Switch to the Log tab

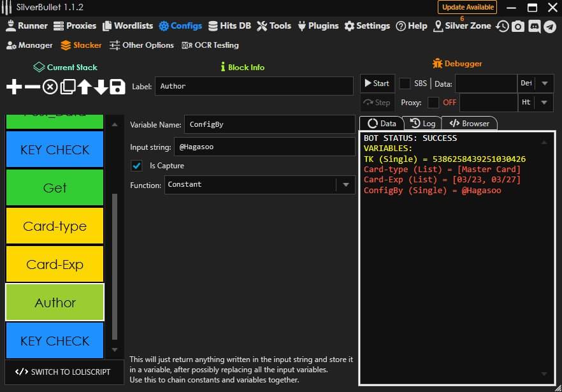tap(423, 123)
